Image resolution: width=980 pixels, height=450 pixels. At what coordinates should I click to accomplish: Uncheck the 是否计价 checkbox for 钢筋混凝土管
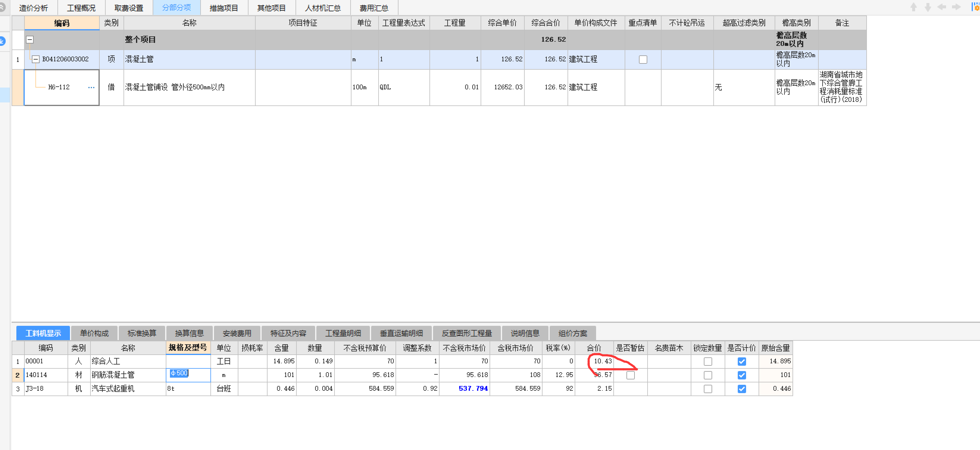tap(742, 375)
